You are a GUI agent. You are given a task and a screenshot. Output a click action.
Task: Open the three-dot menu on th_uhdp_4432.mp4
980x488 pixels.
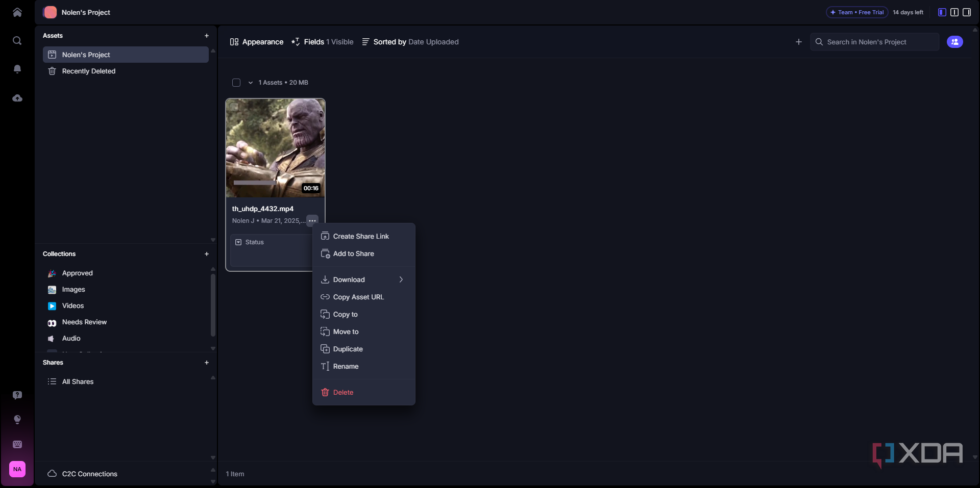point(312,221)
